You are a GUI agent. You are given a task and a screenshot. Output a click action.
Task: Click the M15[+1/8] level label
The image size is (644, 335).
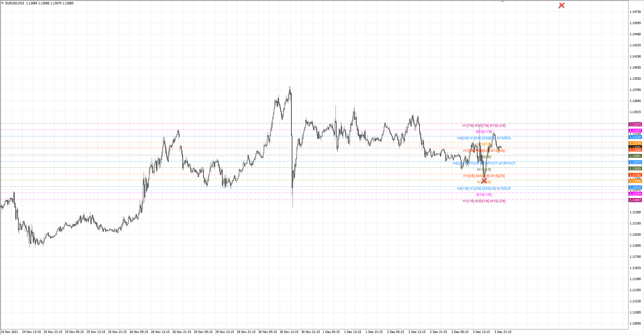click(x=484, y=132)
